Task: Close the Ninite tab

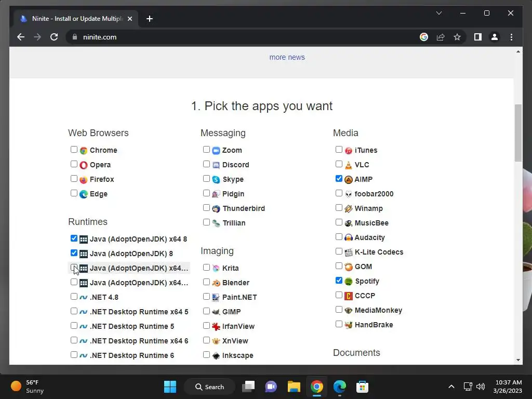Action: (x=129, y=19)
